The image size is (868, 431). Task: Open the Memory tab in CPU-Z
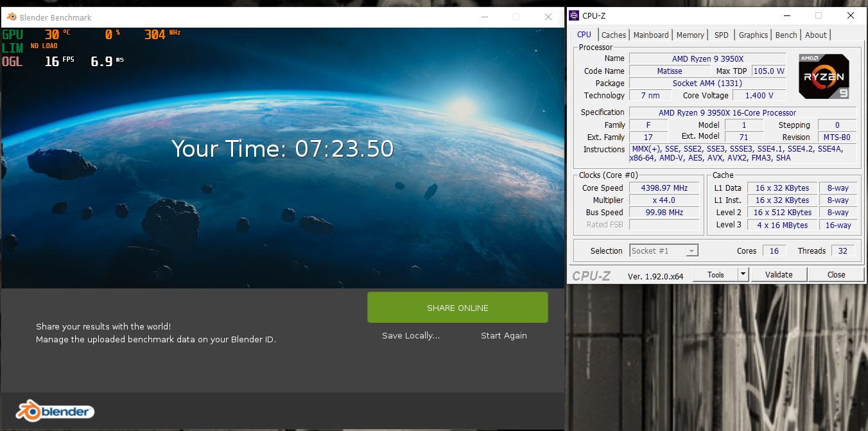(690, 35)
